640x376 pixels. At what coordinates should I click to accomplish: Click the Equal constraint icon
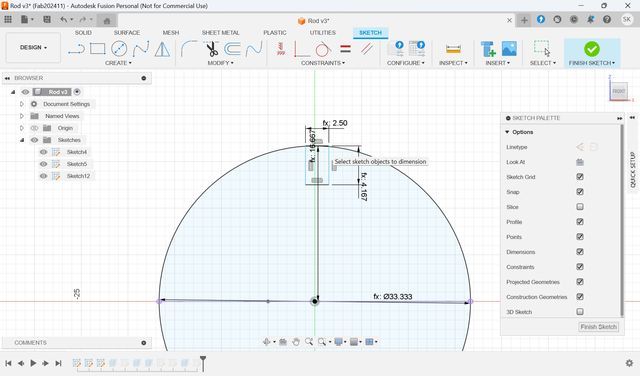pos(345,49)
